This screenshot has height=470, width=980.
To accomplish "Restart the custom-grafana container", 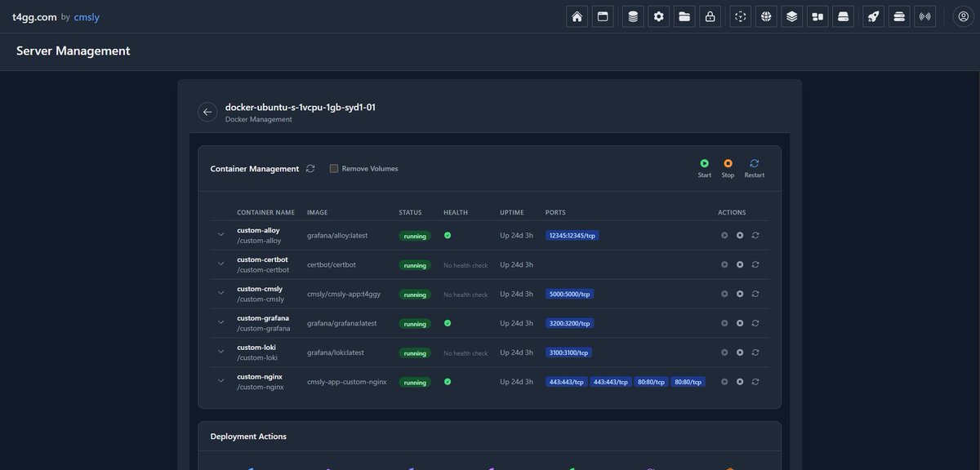I will point(755,323).
